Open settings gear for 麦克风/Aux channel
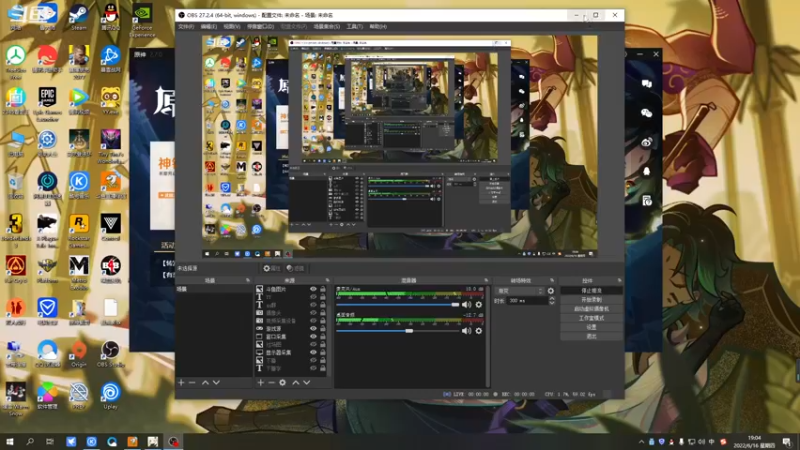800x450 pixels. 479,305
